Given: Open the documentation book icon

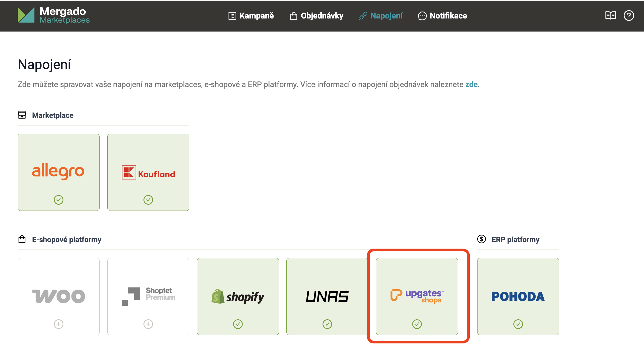Looking at the screenshot, I should pos(611,16).
